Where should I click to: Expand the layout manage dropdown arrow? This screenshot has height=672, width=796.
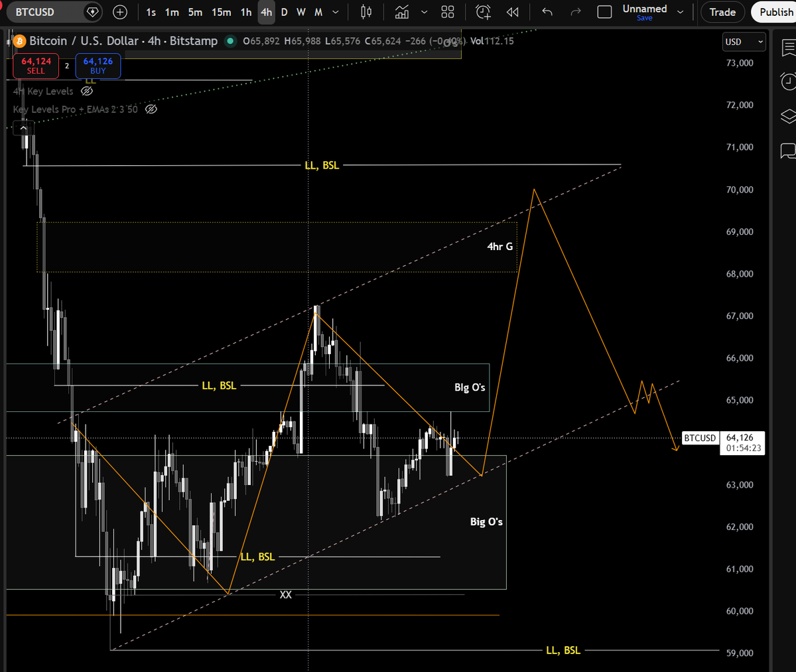680,12
